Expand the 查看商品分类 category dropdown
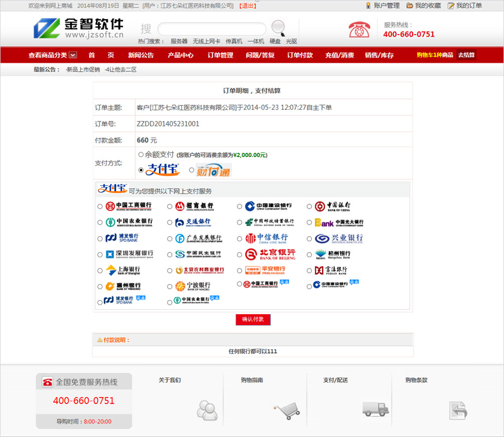504x437 pixels. pyautogui.click(x=53, y=55)
